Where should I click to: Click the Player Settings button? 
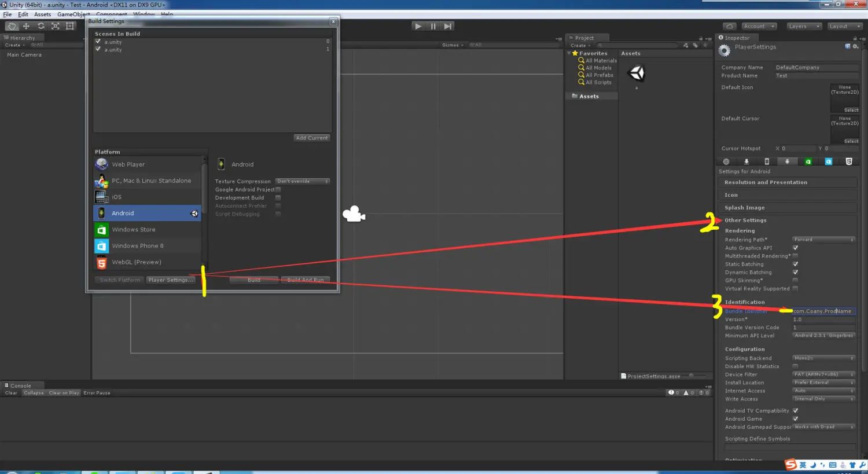point(170,280)
